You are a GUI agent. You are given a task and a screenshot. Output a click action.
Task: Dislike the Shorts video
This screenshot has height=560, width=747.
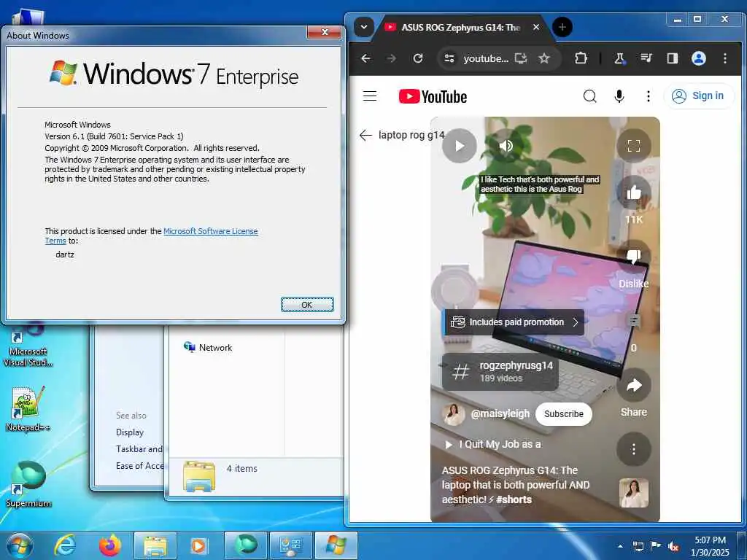(x=634, y=257)
